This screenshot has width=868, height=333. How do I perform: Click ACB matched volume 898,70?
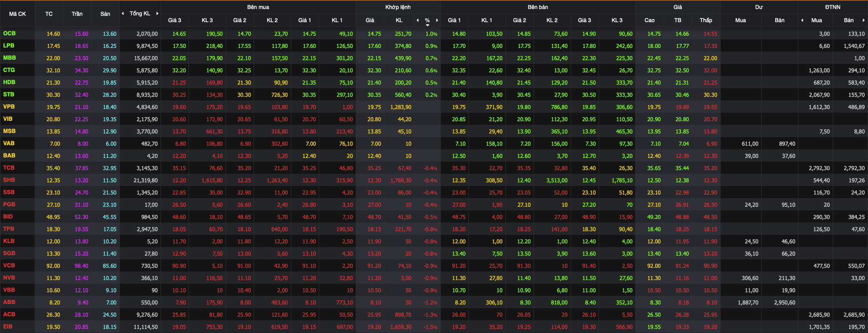(403, 315)
